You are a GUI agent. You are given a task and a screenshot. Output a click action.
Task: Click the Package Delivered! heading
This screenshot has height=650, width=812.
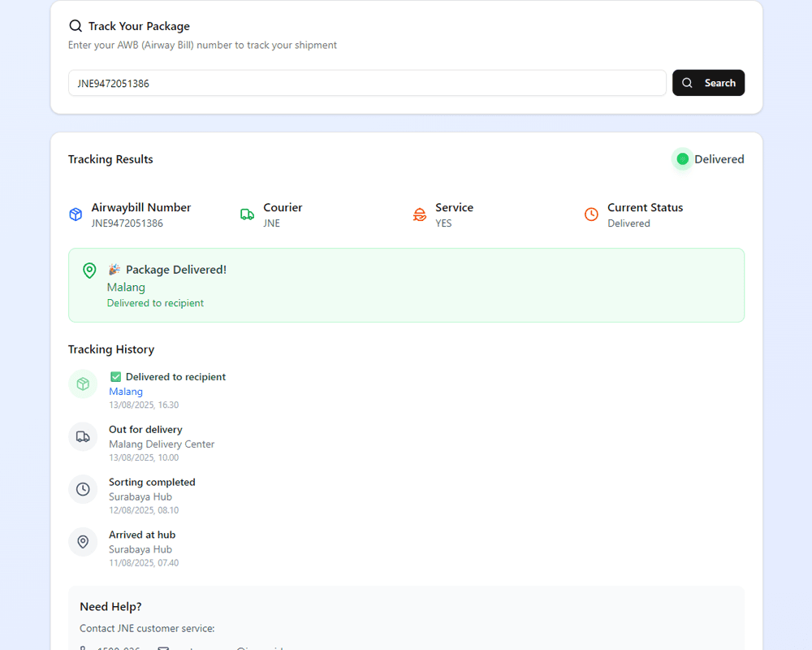[x=175, y=270]
